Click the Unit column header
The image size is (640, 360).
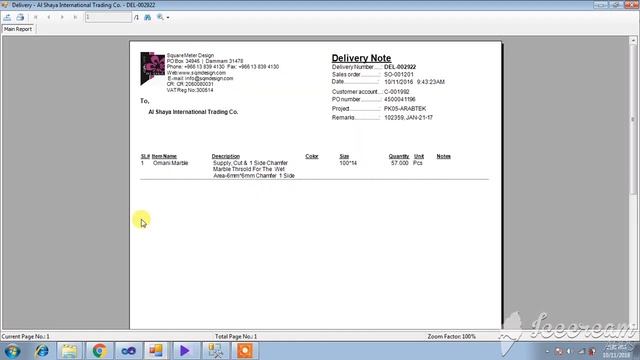[x=419, y=156]
